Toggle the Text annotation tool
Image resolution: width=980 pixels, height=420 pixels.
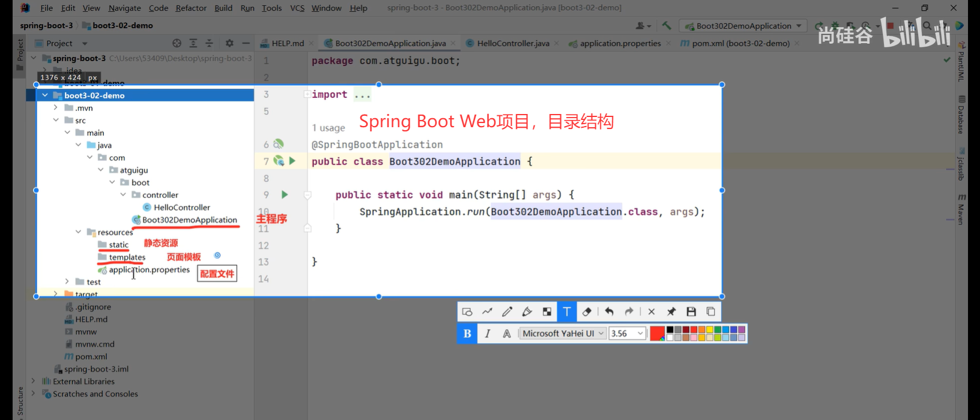pos(566,311)
